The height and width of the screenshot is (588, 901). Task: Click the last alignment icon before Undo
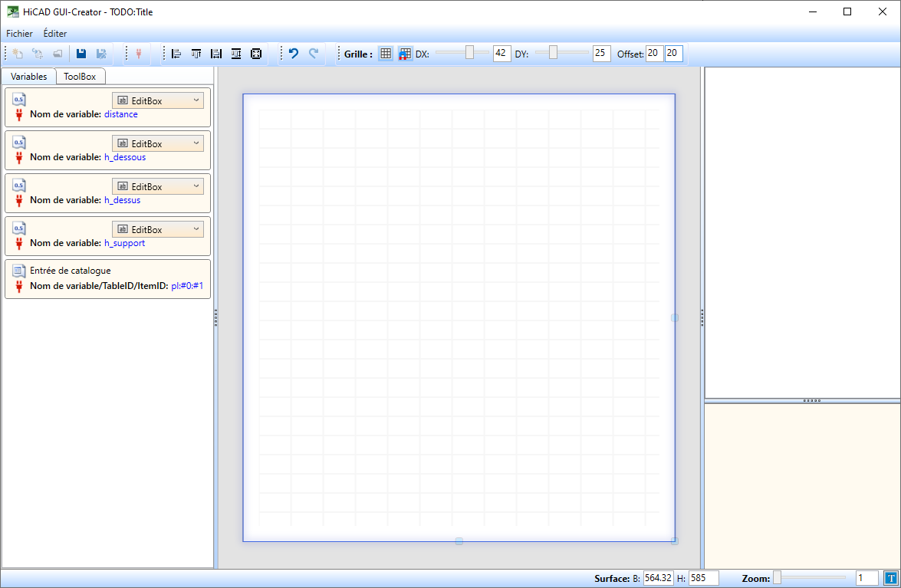[256, 54]
